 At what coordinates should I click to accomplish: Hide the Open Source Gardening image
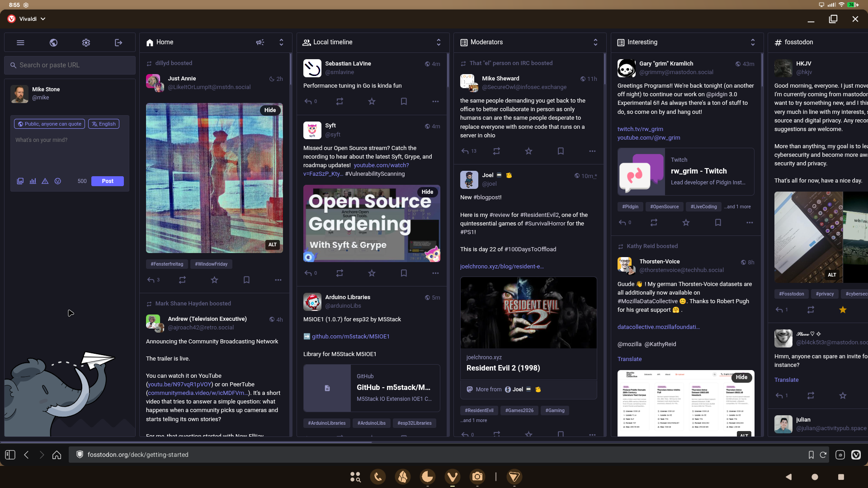click(427, 192)
